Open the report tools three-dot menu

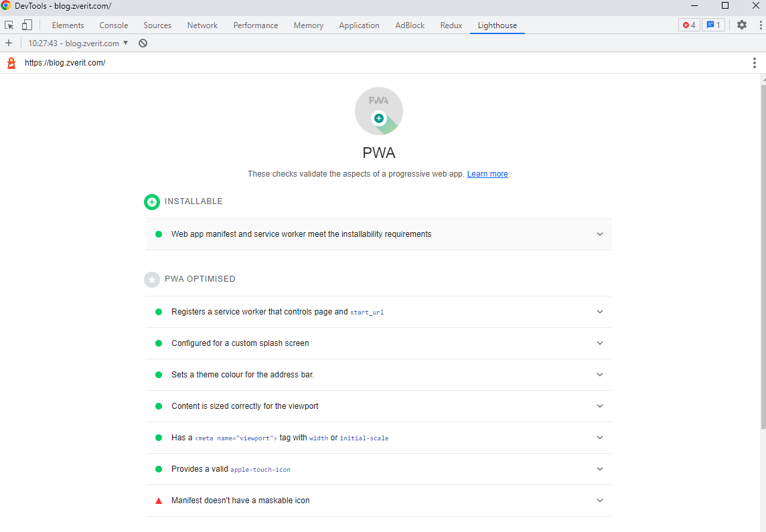(754, 62)
